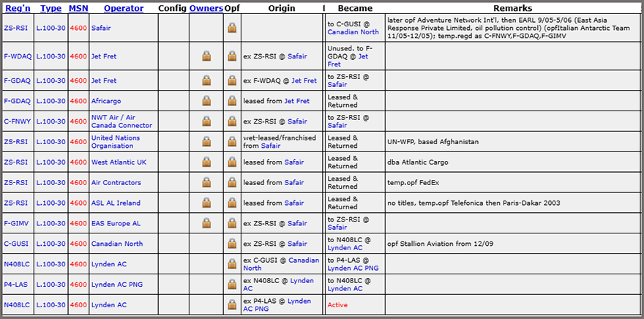Open the United Nations Organisation operator link
The height and width of the screenshot is (319, 644).
[x=116, y=142]
